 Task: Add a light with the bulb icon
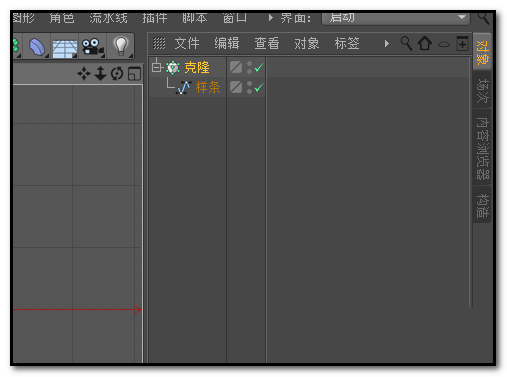(121, 46)
